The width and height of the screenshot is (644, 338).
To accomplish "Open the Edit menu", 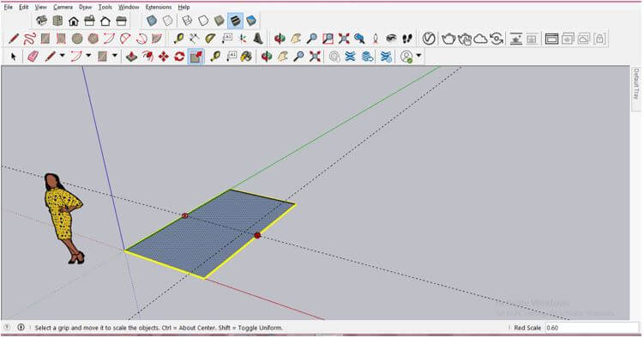I will (24, 7).
